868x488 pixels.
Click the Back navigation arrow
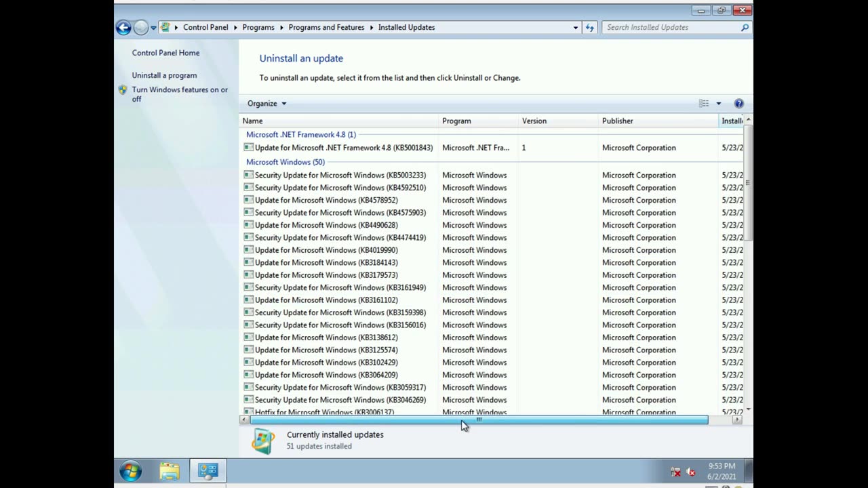[123, 27]
